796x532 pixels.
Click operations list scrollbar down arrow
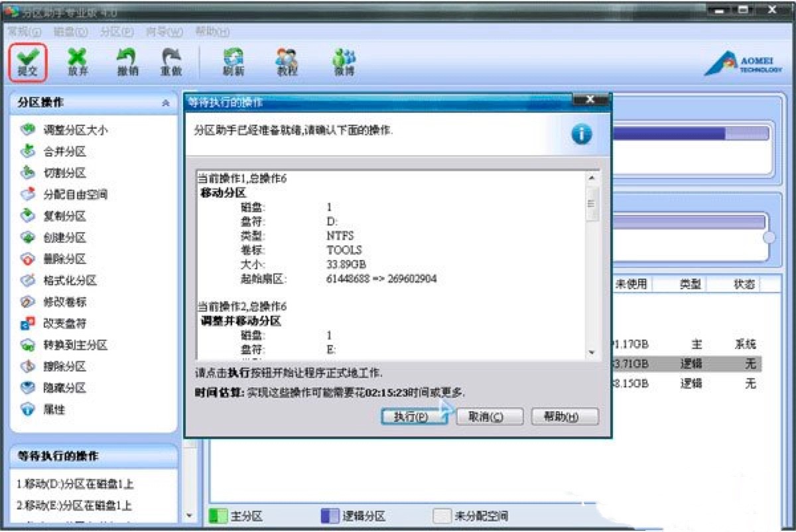coord(591,352)
